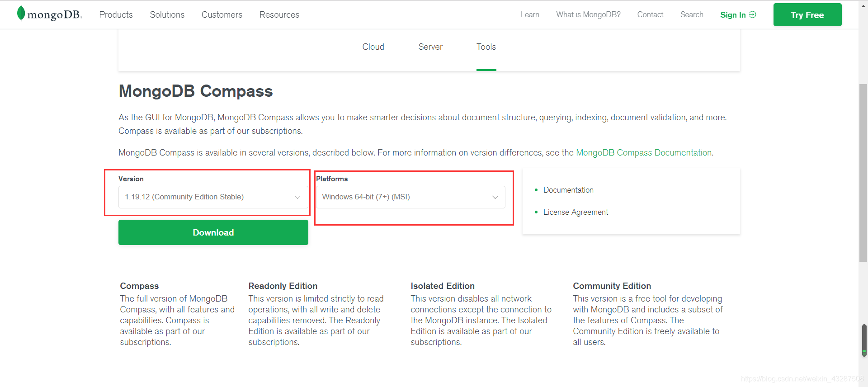The width and height of the screenshot is (868, 387).
Task: Go to the Learn page
Action: [529, 14]
